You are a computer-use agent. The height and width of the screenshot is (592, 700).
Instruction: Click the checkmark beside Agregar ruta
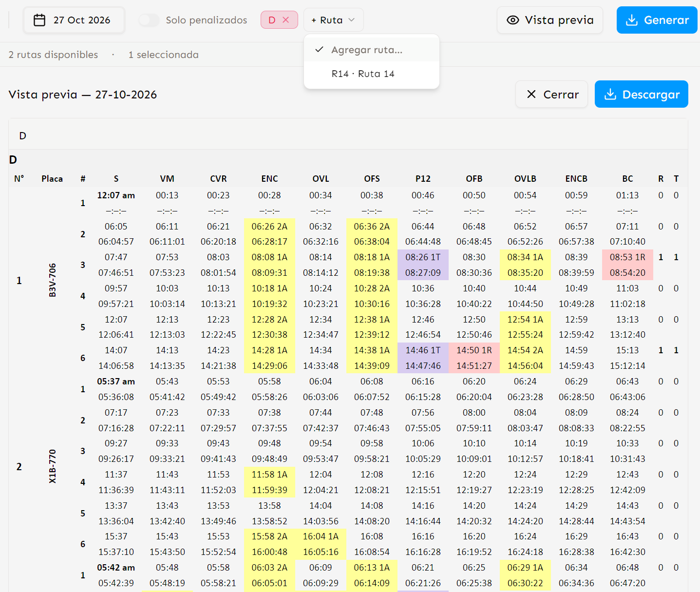320,50
